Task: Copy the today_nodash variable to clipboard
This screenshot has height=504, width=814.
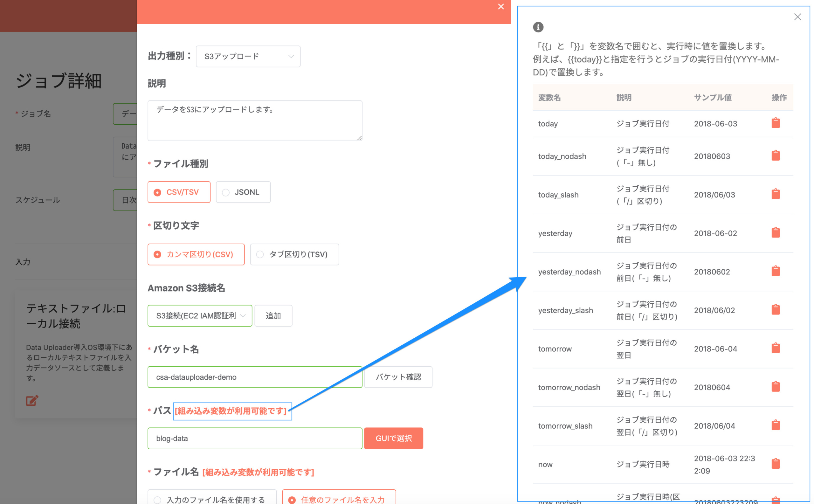Action: pyautogui.click(x=776, y=155)
